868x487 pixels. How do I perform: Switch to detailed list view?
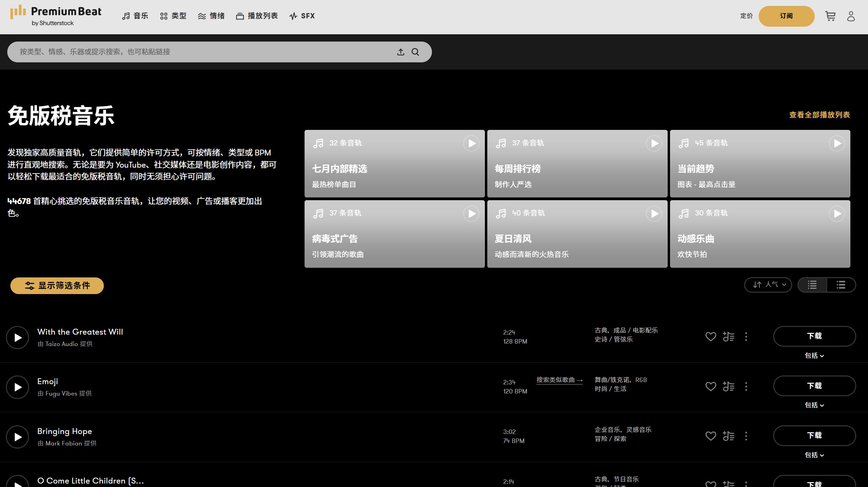(x=841, y=285)
